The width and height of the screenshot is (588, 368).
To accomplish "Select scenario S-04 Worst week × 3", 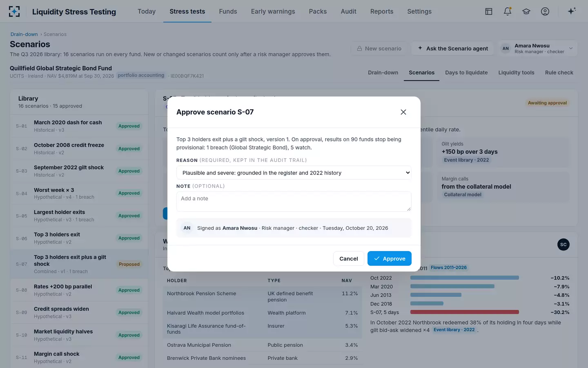I will (x=79, y=193).
